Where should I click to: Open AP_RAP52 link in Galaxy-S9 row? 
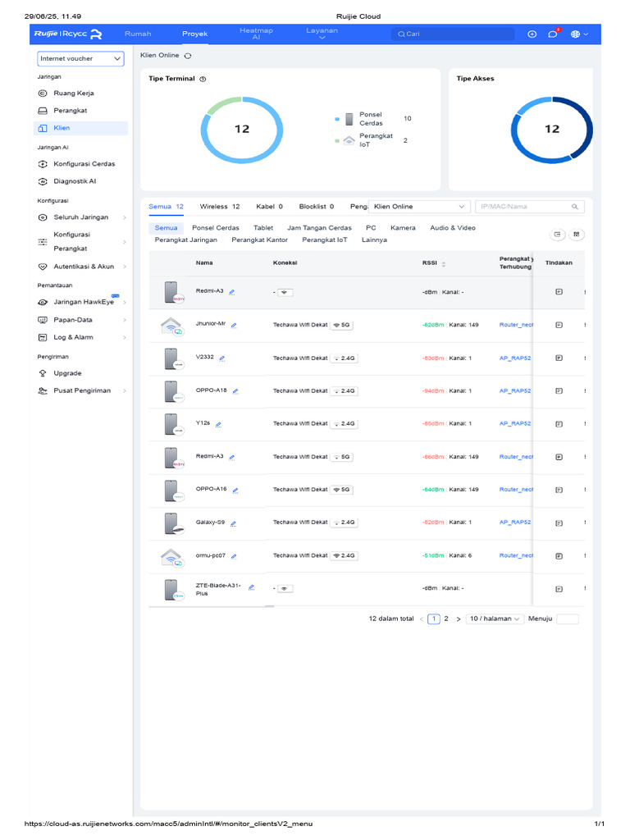(515, 523)
